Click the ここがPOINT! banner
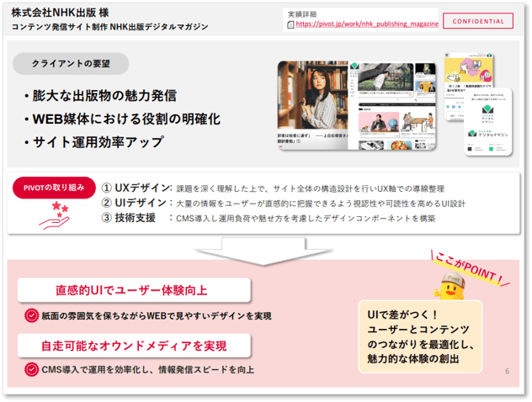Viewport: 532px width, 402px height. pos(469,269)
